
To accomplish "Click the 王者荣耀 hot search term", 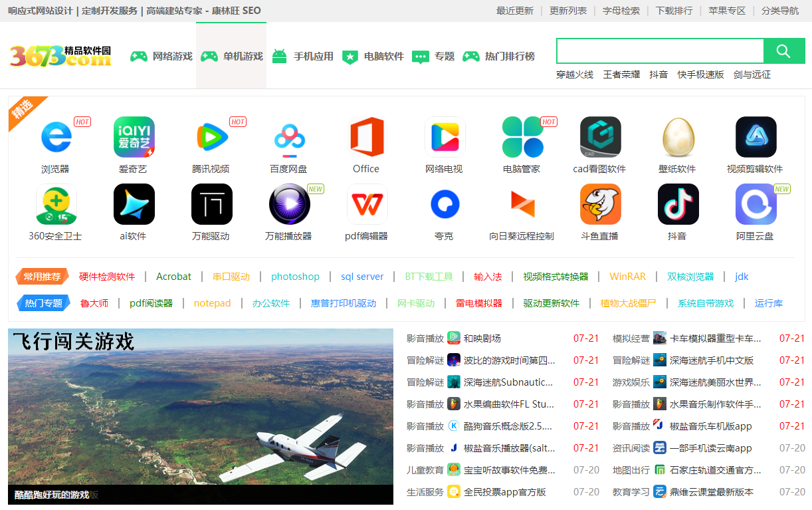I will [621, 74].
